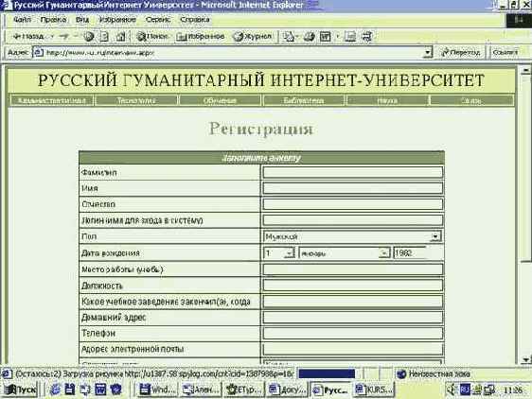This screenshot has height=399, width=532.
Task: Click the Mail toolbar icon
Action: 288,36
